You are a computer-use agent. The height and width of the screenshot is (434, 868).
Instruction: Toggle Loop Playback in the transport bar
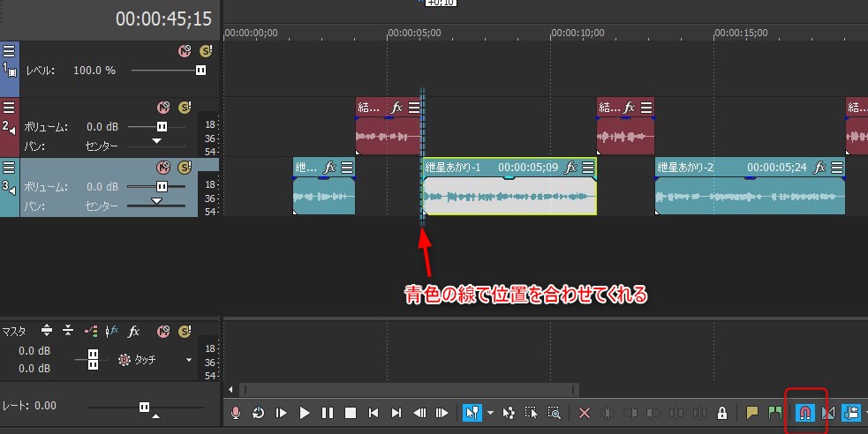click(259, 413)
